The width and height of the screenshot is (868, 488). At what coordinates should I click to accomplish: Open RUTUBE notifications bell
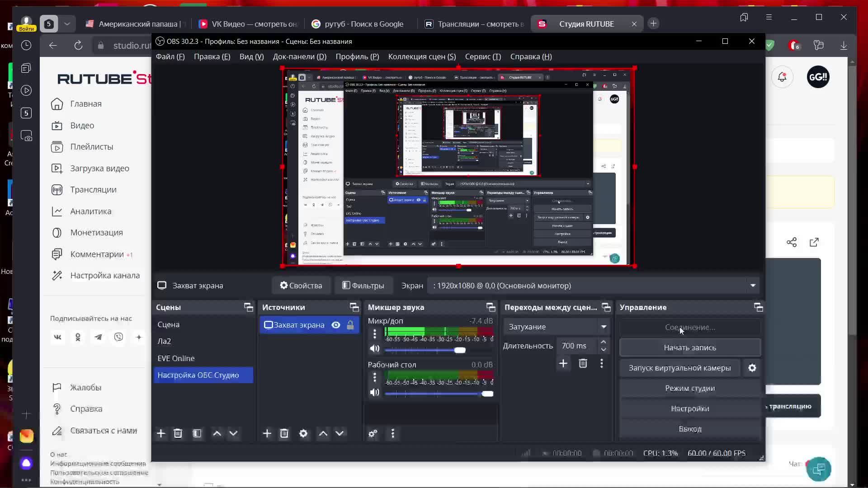click(x=782, y=77)
